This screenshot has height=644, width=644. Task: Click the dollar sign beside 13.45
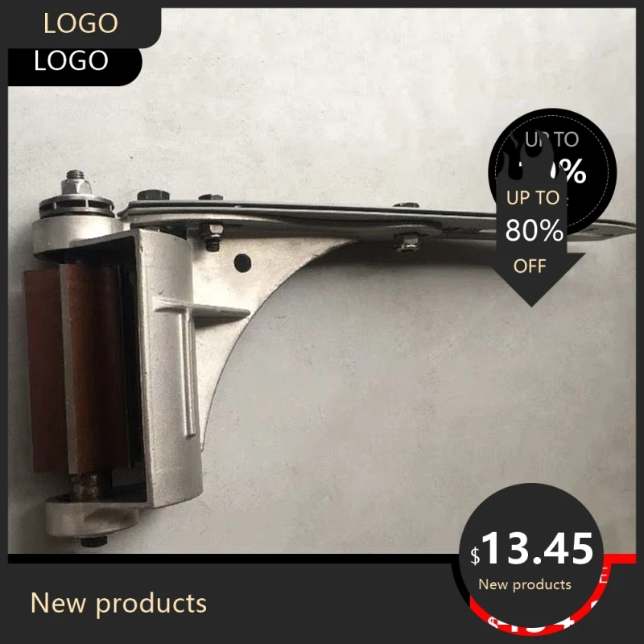pos(475,555)
